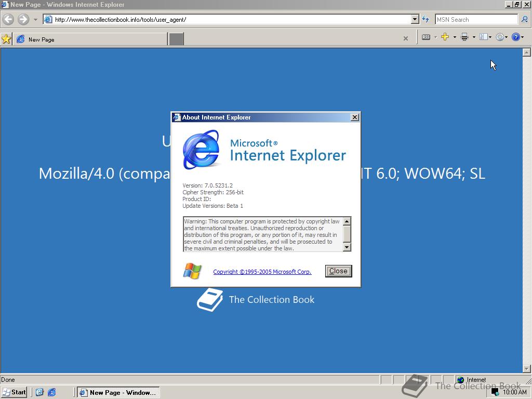This screenshot has height=399, width=532.
Task: Click the IE icon in the About title bar
Action: [x=177, y=117]
